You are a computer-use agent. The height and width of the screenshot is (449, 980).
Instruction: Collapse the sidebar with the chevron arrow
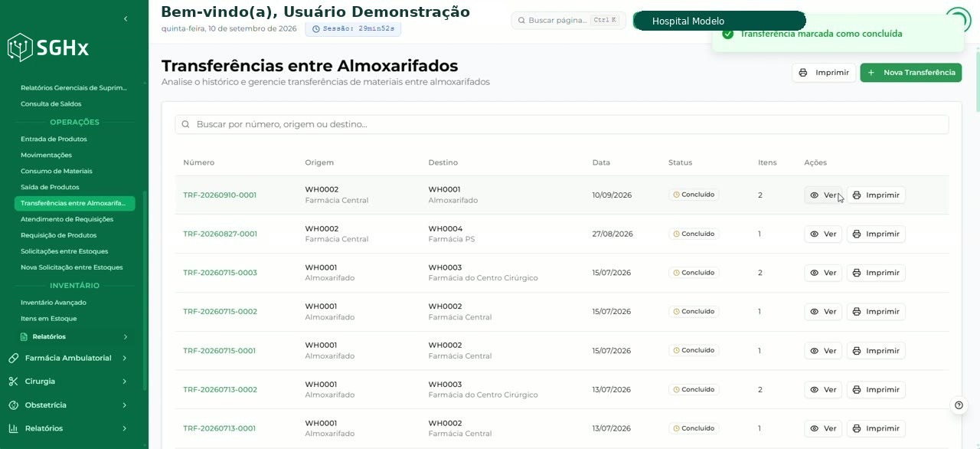tap(126, 18)
